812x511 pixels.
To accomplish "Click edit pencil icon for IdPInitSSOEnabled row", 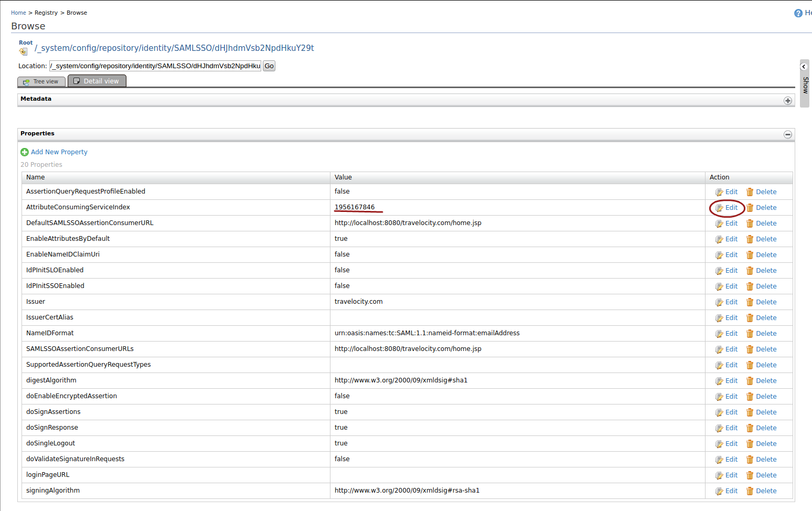I will pos(719,286).
